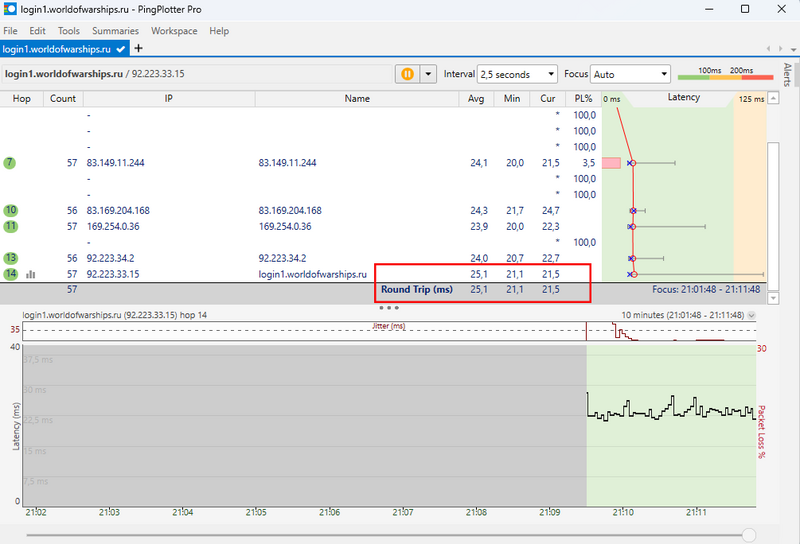Click the Cur column header
Screen dimensions: 800x544
coord(547,98)
